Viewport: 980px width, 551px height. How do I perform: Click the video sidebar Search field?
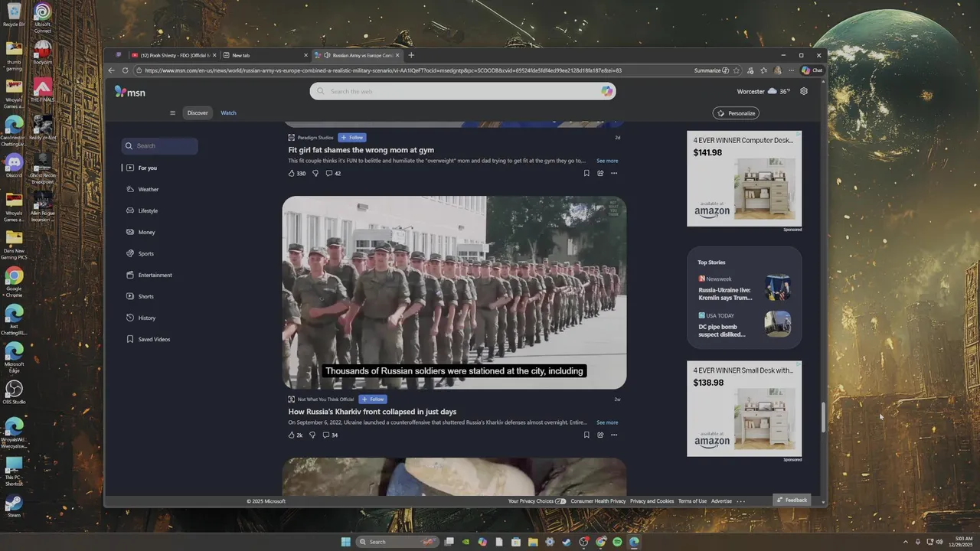[160, 145]
